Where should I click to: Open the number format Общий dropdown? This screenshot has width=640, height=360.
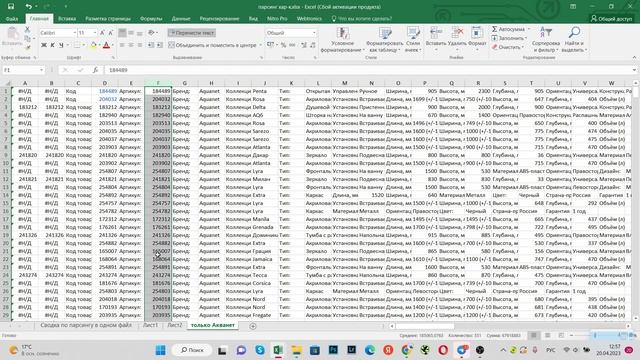pyautogui.click(x=314, y=33)
